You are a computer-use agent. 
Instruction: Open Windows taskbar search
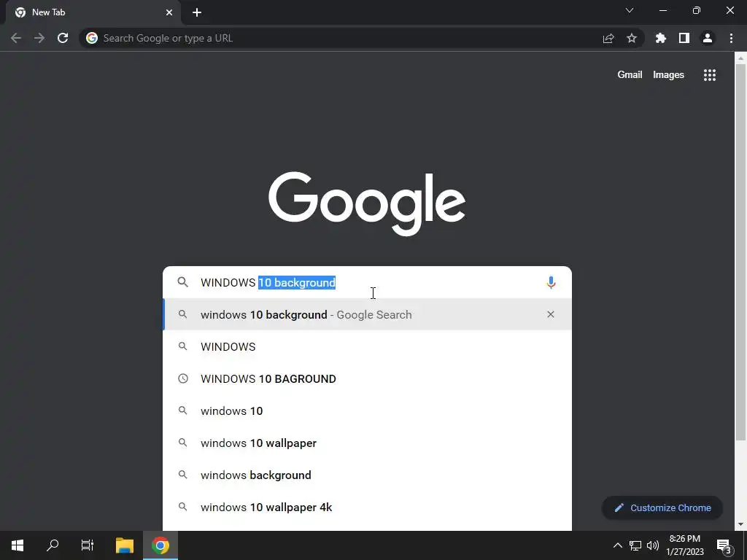pyautogui.click(x=53, y=545)
